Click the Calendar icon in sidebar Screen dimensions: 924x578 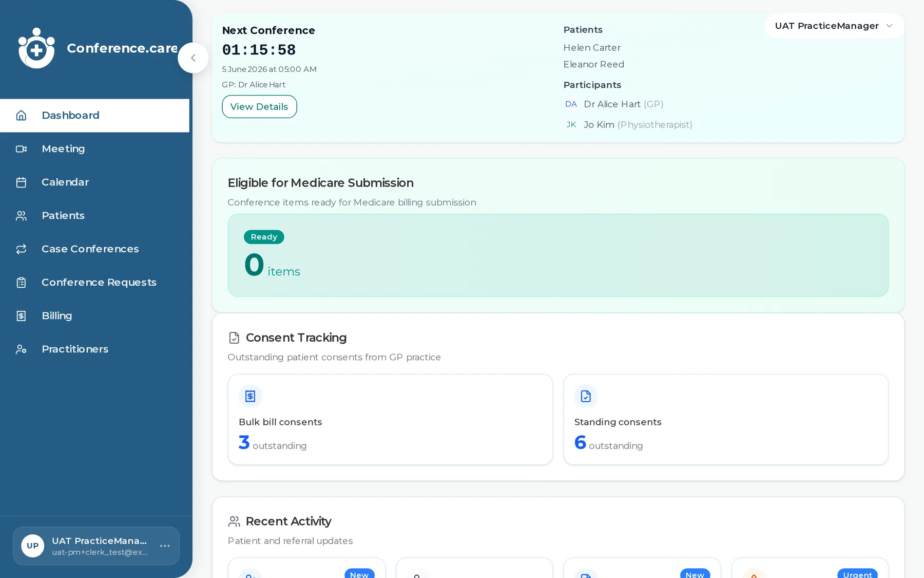21,182
